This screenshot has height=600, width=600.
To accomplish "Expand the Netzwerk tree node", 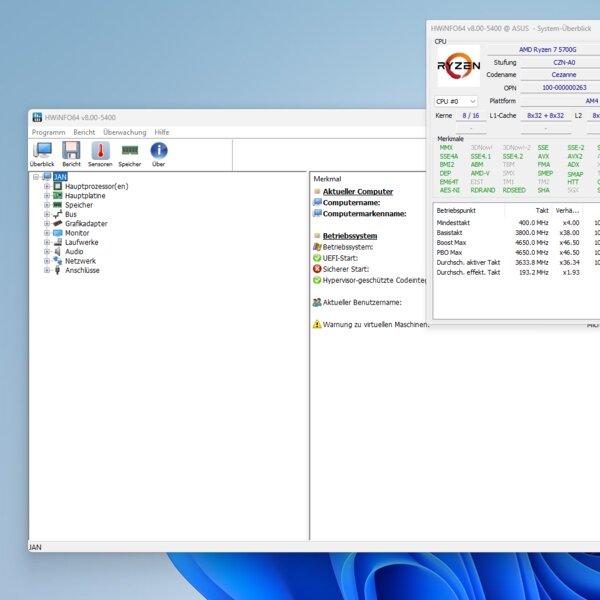I will (x=47, y=261).
